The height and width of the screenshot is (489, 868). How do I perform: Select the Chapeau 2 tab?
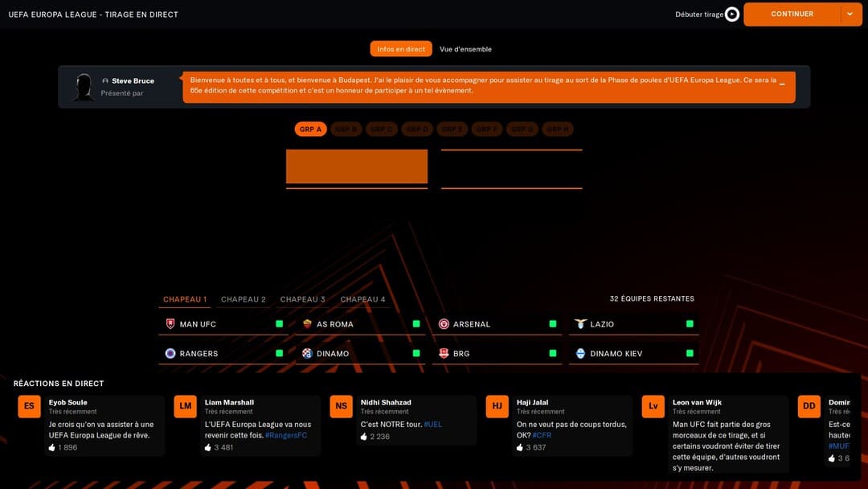[244, 299]
